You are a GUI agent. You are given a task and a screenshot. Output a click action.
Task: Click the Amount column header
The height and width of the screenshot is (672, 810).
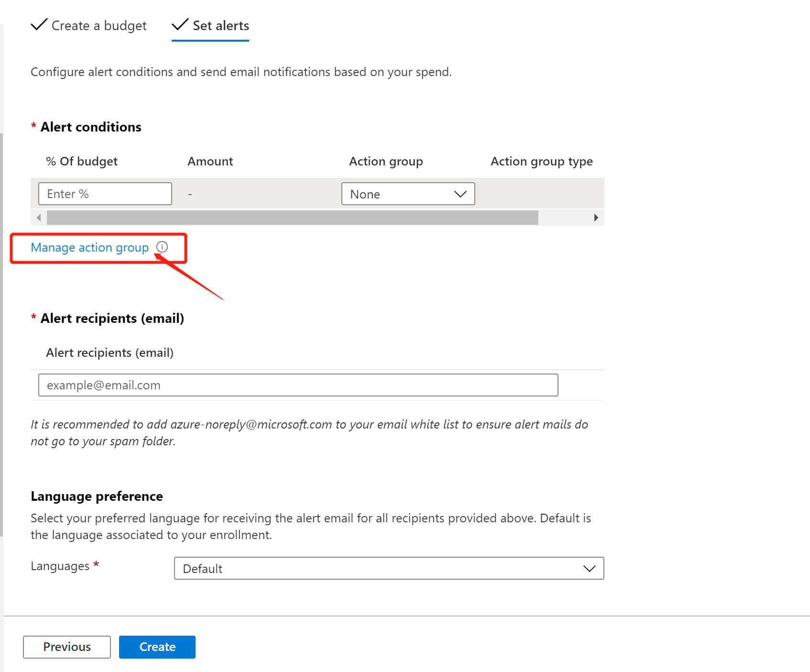click(210, 161)
